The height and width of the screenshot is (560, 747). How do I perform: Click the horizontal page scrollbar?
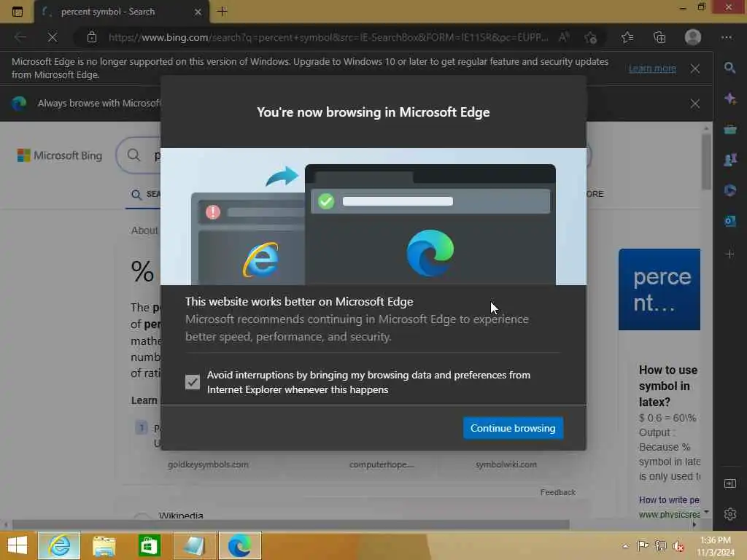[x=290, y=525]
